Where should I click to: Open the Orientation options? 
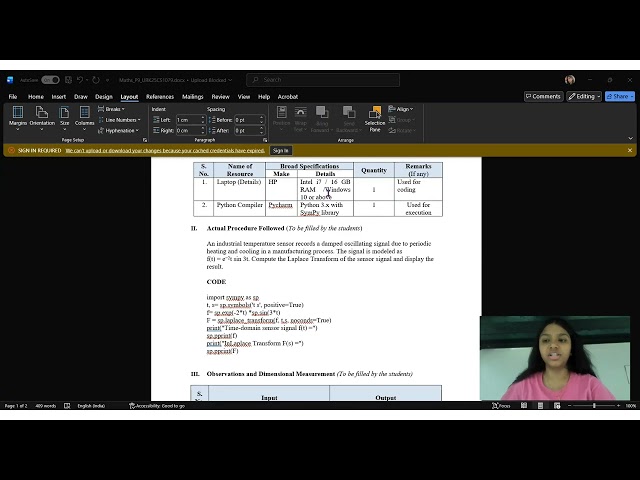(x=42, y=118)
